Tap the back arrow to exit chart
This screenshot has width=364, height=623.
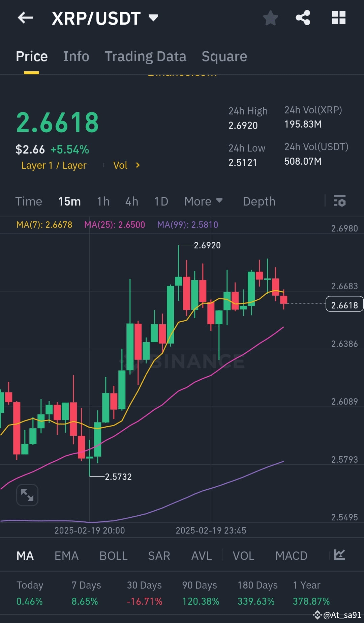point(25,18)
